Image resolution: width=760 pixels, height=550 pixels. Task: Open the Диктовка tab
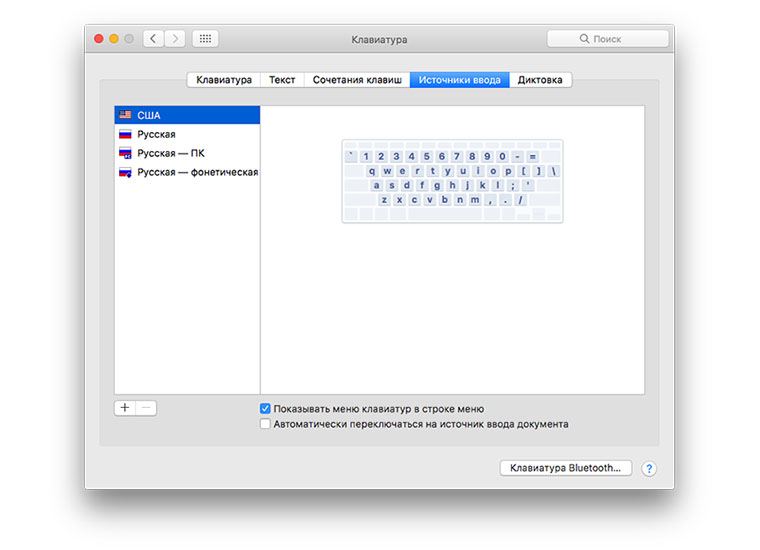(x=540, y=80)
